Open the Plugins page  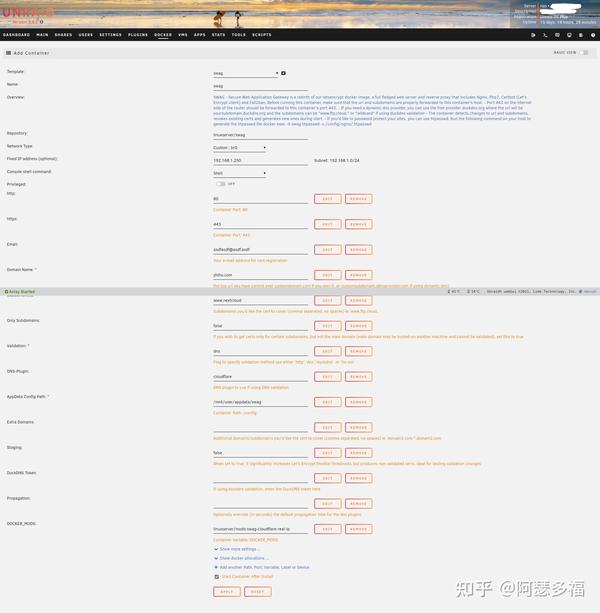pos(138,35)
